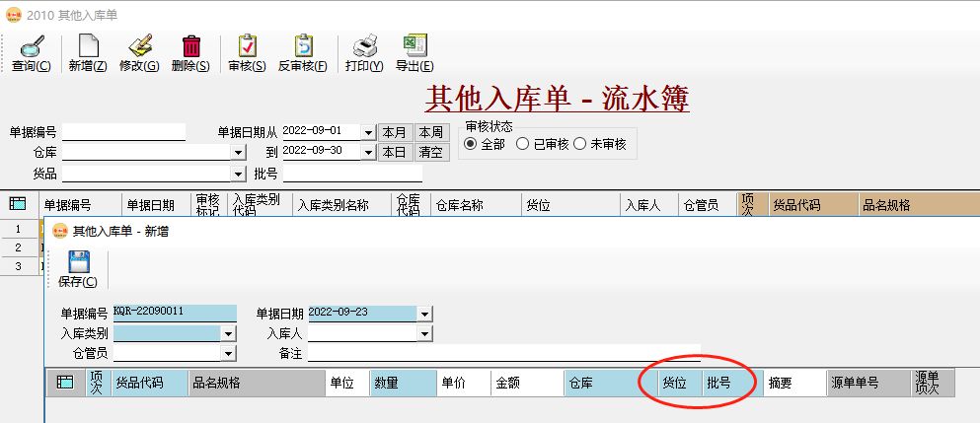Select row 3 header in main list
980x423 pixels.
[18, 266]
